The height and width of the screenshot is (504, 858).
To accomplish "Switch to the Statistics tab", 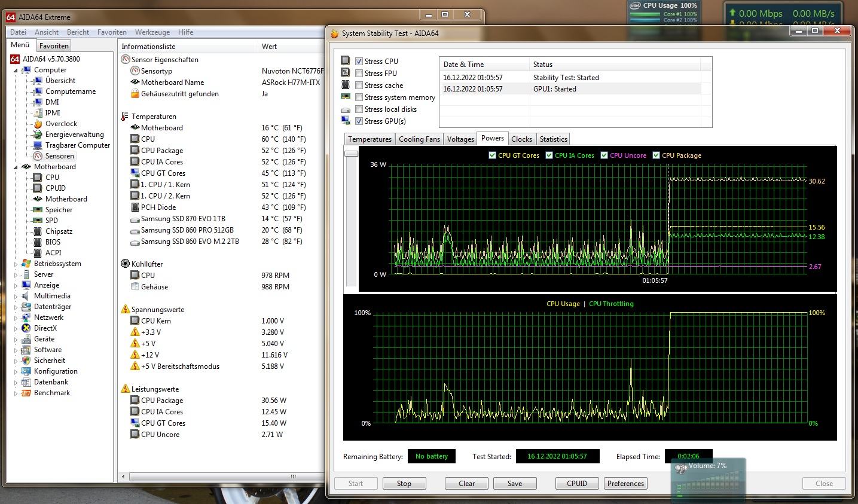I will coord(553,139).
